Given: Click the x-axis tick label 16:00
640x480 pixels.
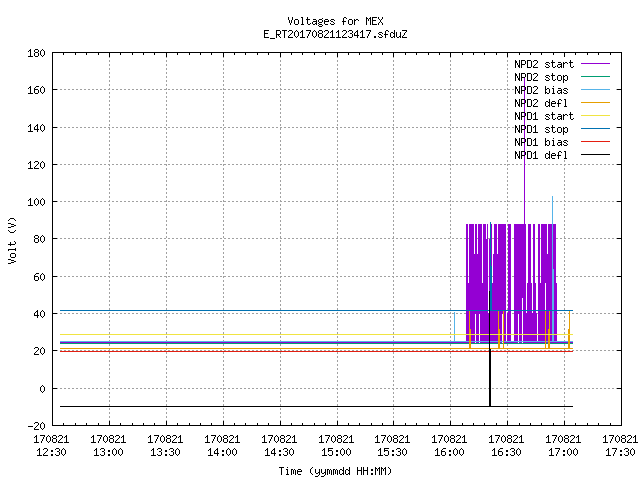Looking at the screenshot, I should [449, 452].
